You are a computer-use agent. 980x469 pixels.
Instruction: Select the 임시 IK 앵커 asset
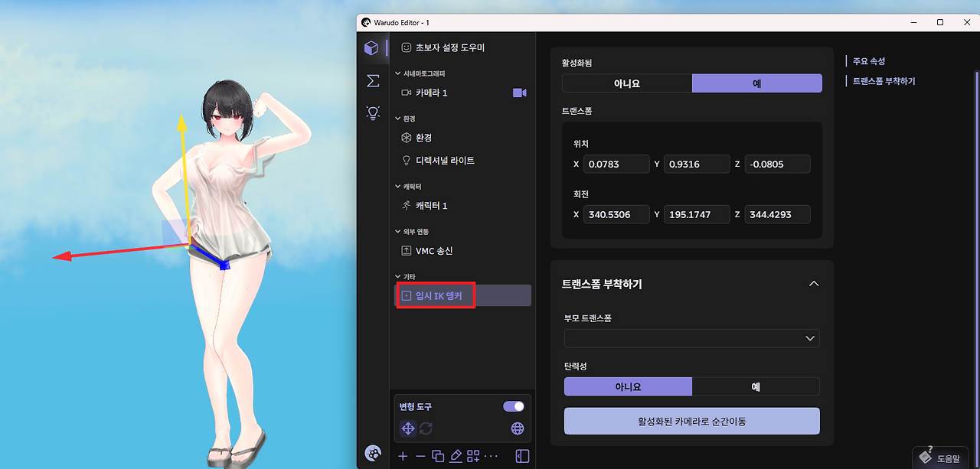462,295
